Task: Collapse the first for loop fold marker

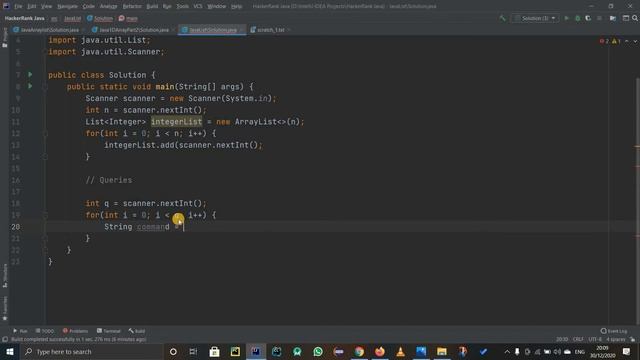Action: point(45,133)
